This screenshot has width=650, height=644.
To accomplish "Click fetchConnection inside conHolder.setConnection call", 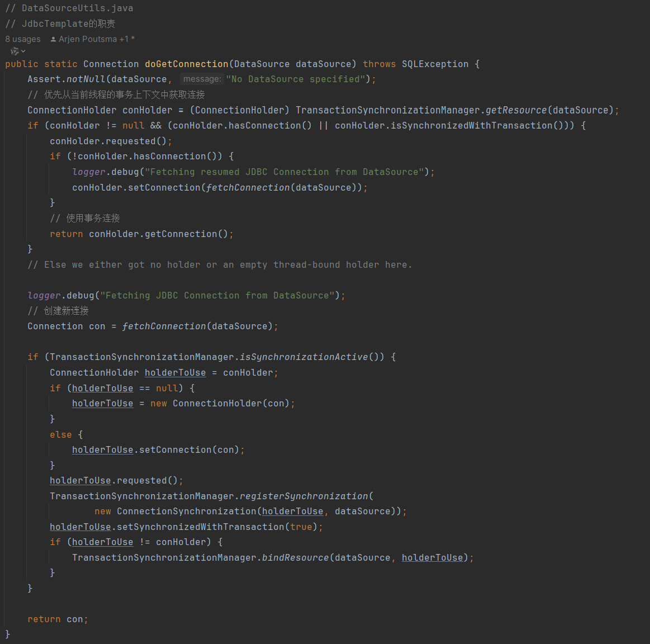I will pos(248,187).
